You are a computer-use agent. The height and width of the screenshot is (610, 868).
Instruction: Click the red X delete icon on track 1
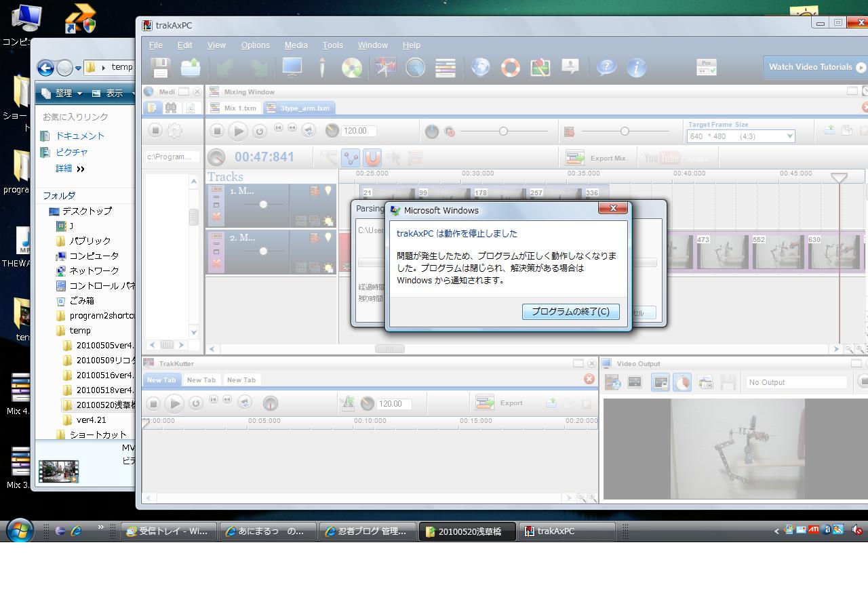(216, 217)
